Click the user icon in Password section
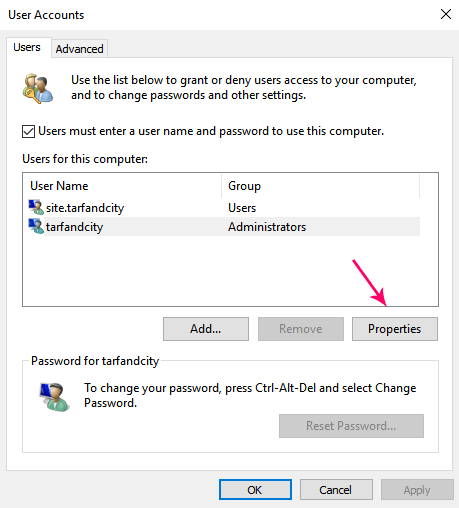The height and width of the screenshot is (508, 459). (54, 397)
